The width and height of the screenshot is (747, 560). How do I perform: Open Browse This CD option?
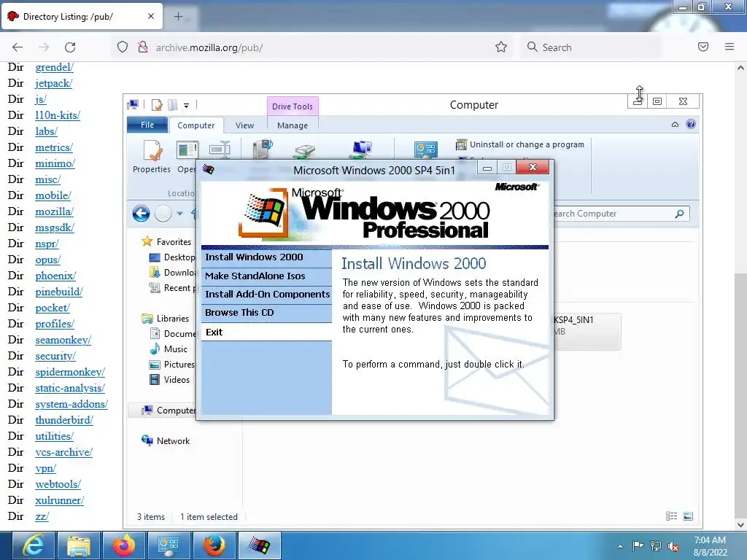[266, 314]
